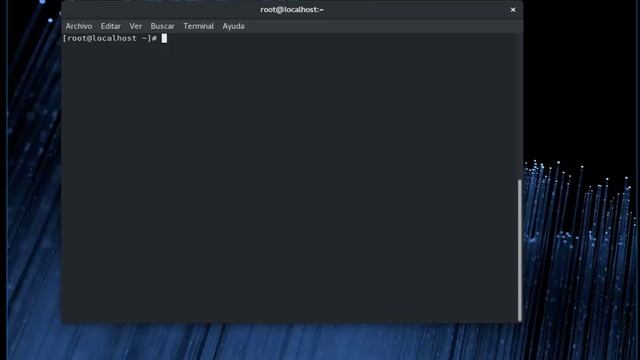
Task: Close the root@localhost terminal window
Action: (513, 10)
